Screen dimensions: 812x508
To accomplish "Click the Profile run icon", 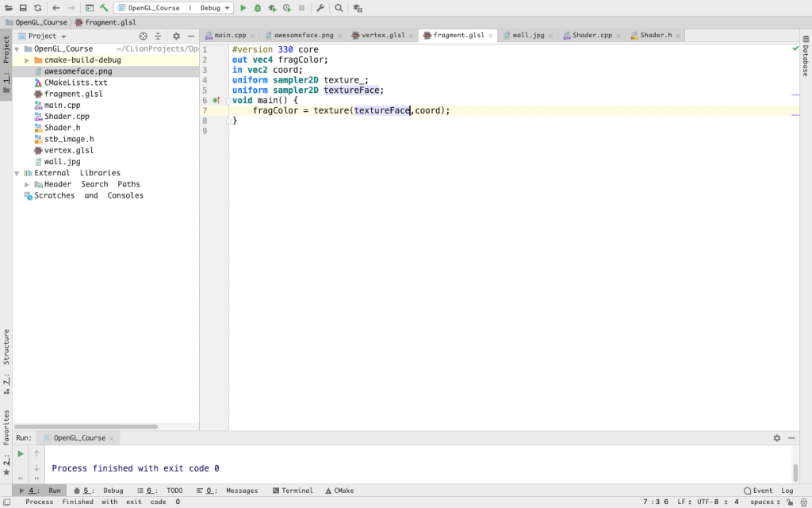I will point(287,8).
